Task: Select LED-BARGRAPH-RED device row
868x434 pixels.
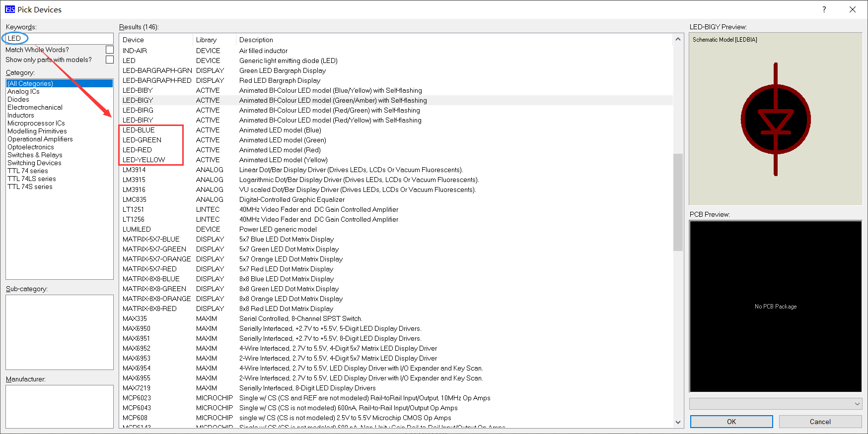Action: point(396,80)
